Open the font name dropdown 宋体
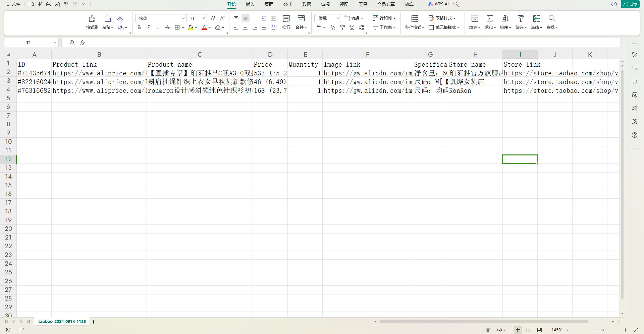This screenshot has height=334, width=644. pos(183,18)
